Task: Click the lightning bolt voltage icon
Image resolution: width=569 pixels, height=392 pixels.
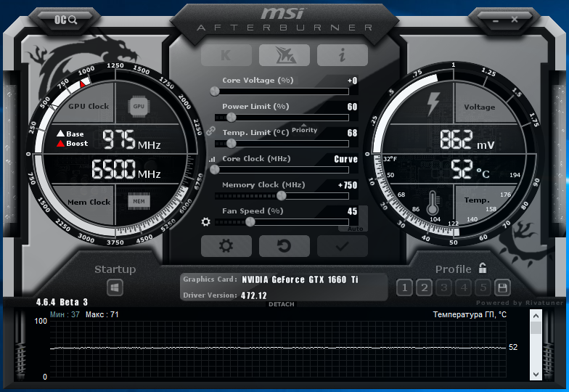Action: pos(433,103)
